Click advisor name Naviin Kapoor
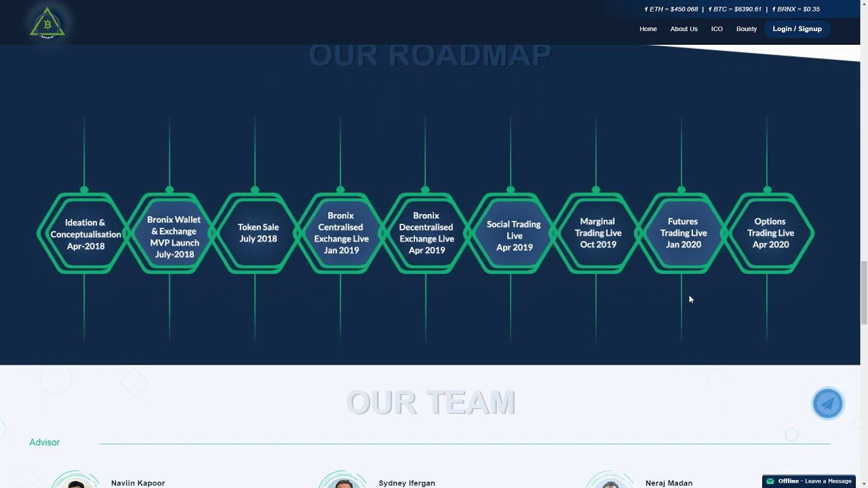The height and width of the screenshot is (488, 868). coord(138,483)
